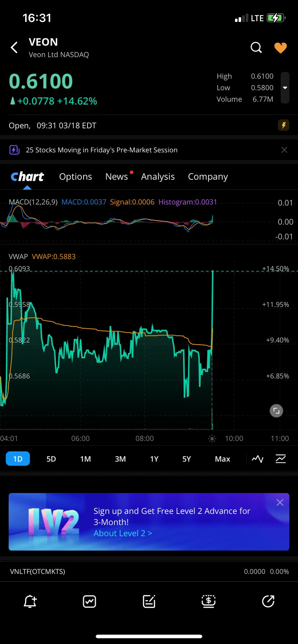Toggle the orange heart watchlist favorite

pos(281,47)
